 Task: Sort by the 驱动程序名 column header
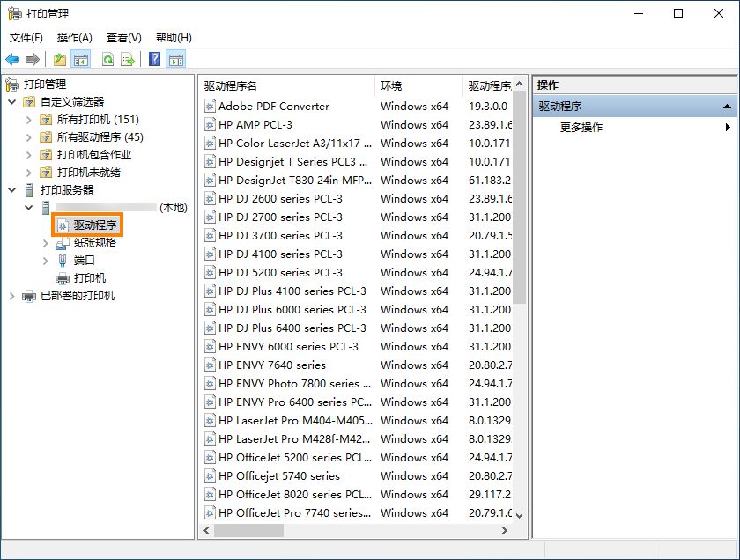click(x=287, y=86)
